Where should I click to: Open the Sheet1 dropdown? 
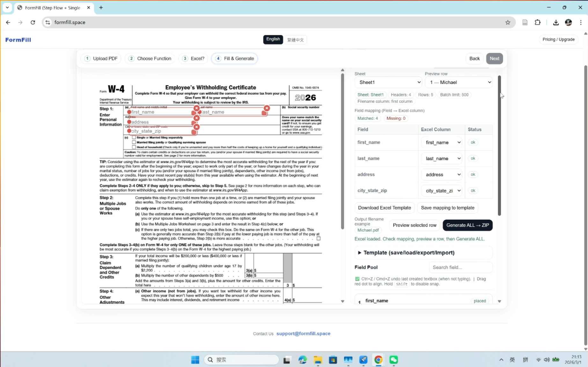click(x=388, y=82)
